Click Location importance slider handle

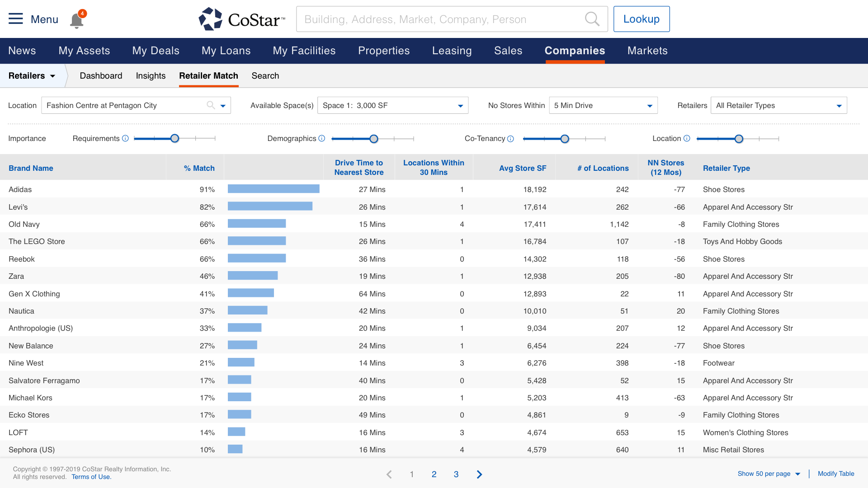pyautogui.click(x=739, y=139)
